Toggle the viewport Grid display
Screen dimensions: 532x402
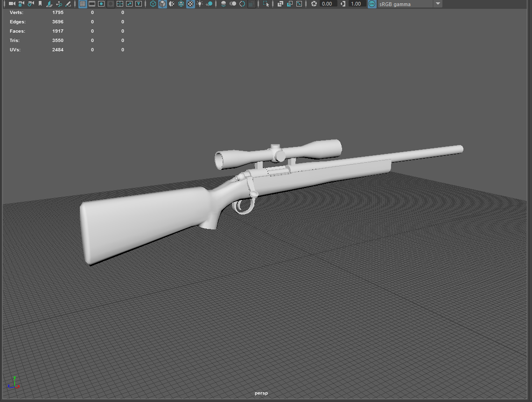(x=83, y=4)
